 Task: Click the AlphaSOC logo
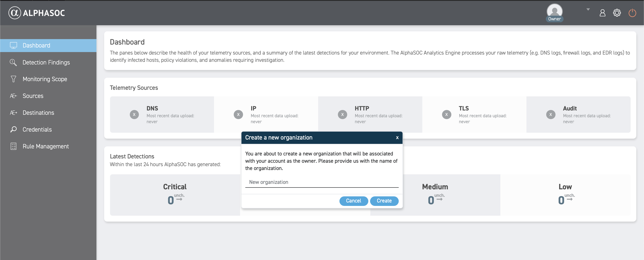coord(37,13)
